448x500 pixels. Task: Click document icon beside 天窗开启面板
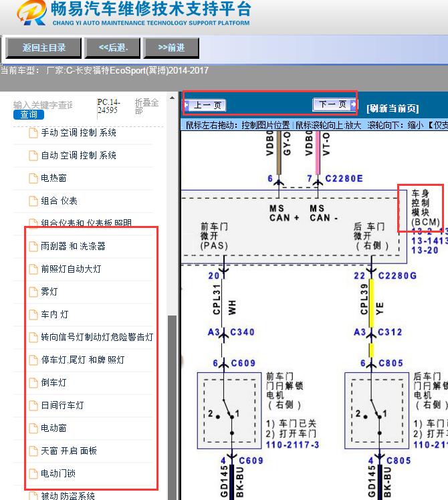coord(33,451)
